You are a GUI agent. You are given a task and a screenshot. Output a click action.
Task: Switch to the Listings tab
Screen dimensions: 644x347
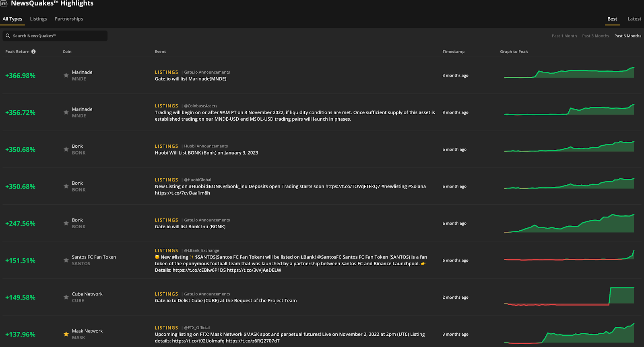38,19
